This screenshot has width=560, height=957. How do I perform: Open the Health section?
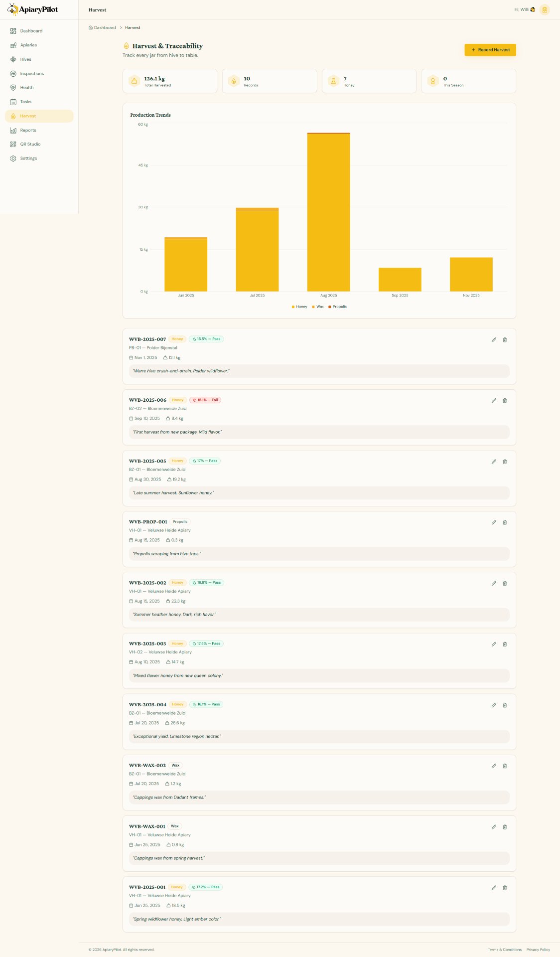[x=39, y=88]
